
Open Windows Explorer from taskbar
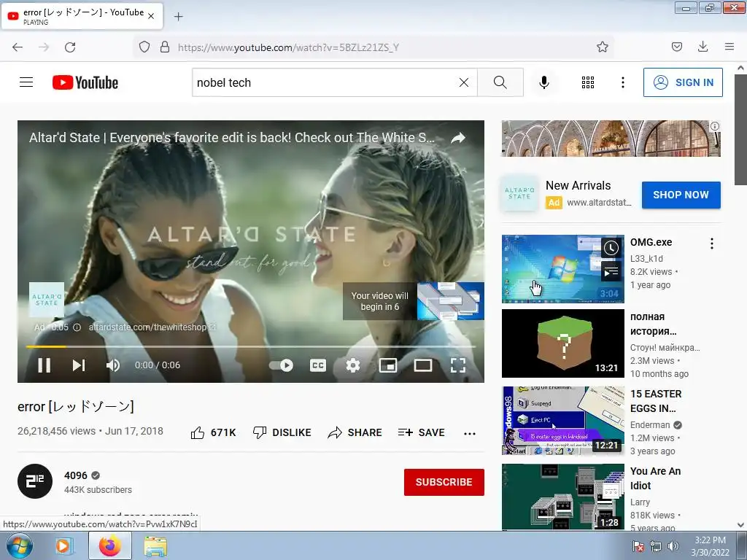click(155, 546)
